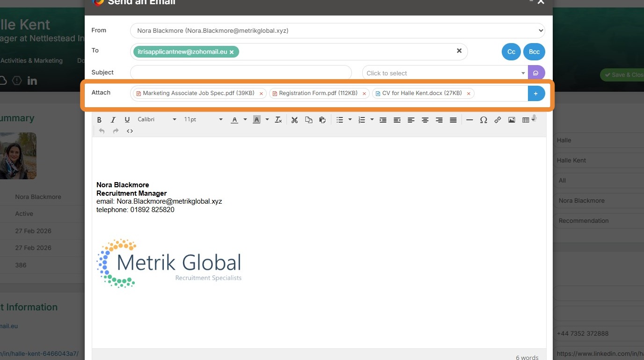Apply the background highlight color button
The height and width of the screenshot is (360, 644).
[256, 120]
